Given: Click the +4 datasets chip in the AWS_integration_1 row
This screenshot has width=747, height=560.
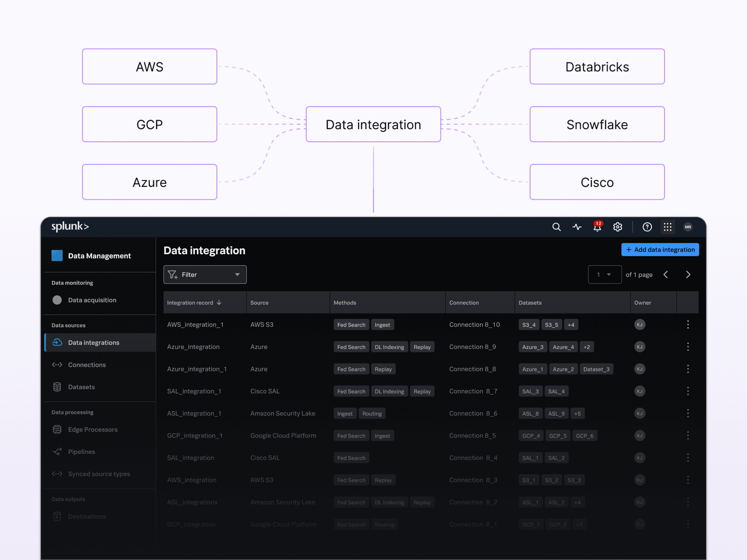Looking at the screenshot, I should (x=571, y=325).
